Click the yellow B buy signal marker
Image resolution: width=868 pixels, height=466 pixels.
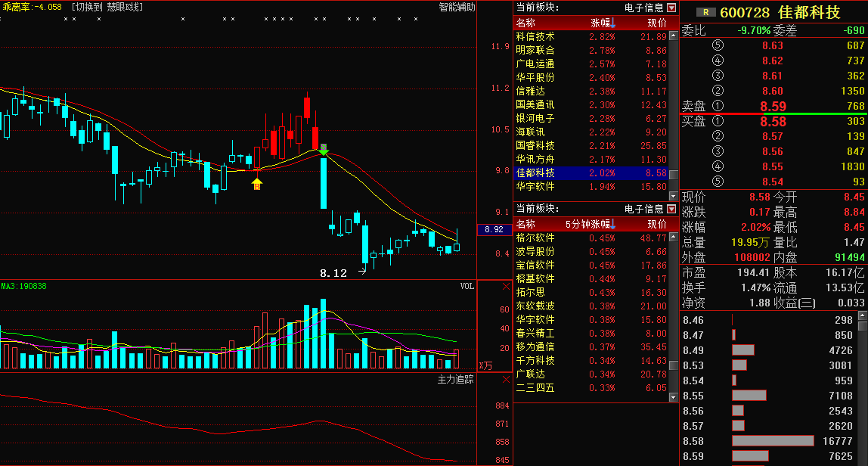click(x=256, y=183)
